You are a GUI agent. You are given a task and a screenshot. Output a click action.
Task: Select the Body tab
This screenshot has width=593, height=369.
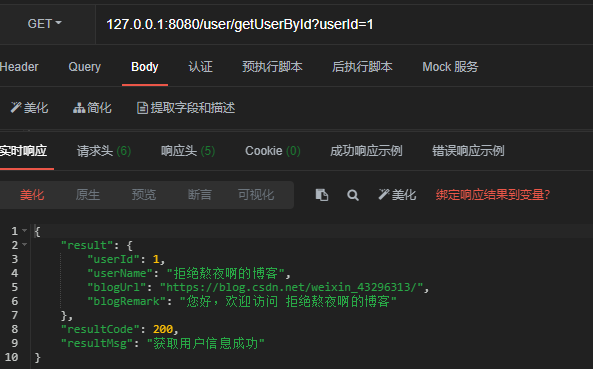(145, 67)
